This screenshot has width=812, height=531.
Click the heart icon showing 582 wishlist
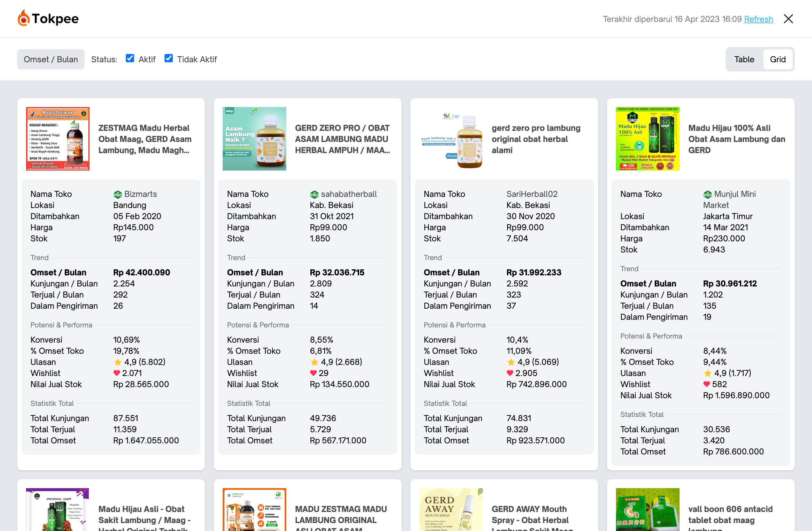(x=707, y=384)
